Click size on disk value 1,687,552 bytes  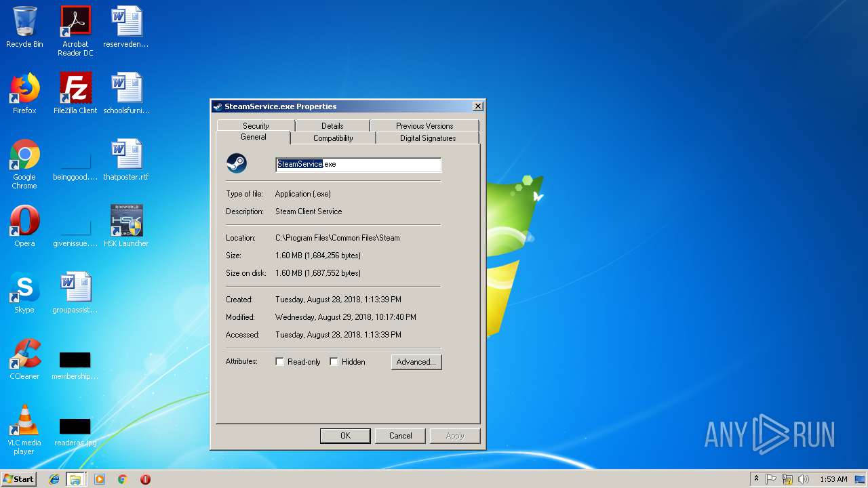coord(318,273)
